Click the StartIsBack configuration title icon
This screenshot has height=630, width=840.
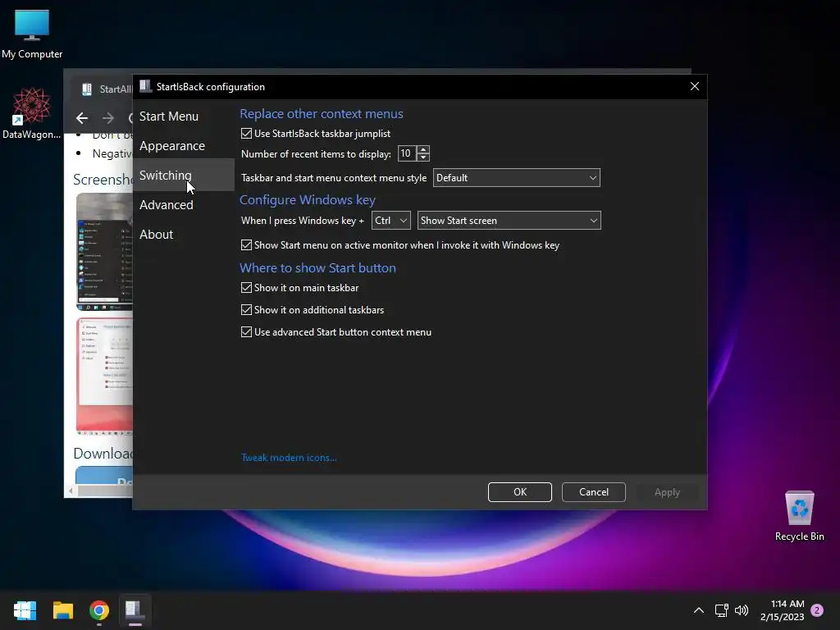pos(145,86)
